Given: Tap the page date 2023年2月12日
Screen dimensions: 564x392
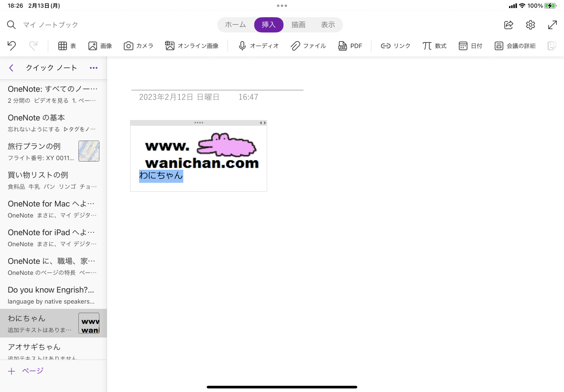Looking at the screenshot, I should click(179, 97).
